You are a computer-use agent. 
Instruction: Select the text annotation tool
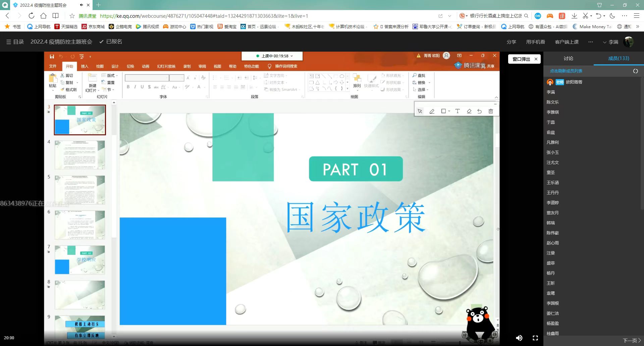[x=457, y=111]
